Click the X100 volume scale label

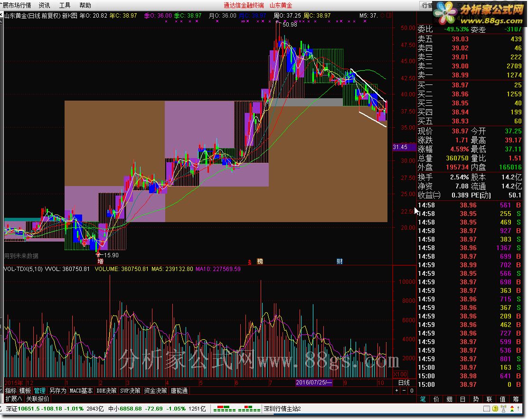tap(400, 374)
